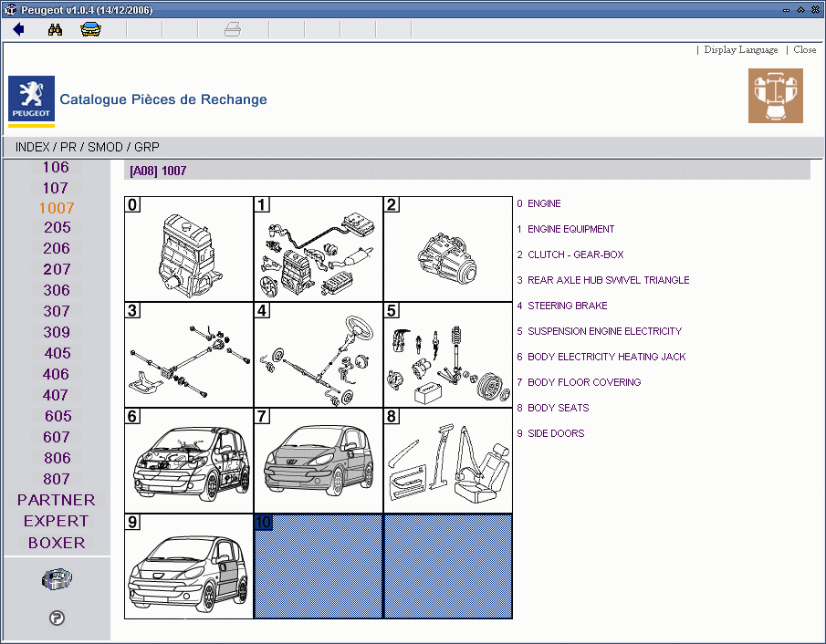Open the engine diagram thumbnail numbered 0
The width and height of the screenshot is (826, 644).
click(x=189, y=247)
